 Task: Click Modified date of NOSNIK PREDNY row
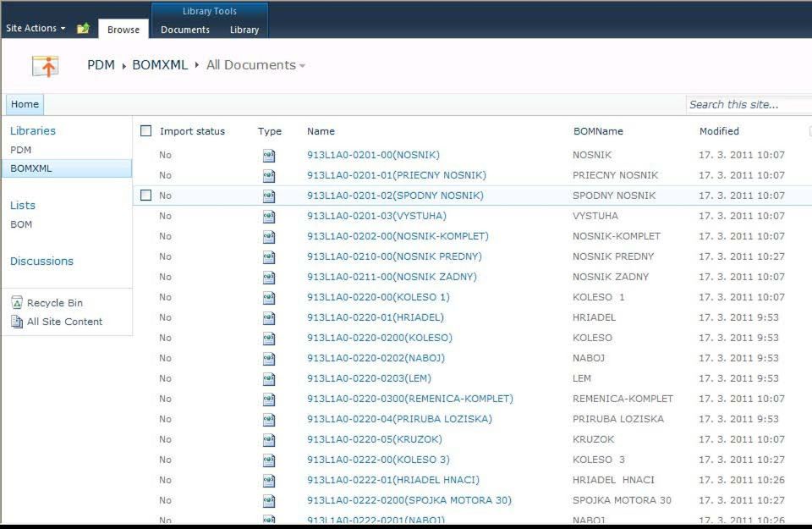pos(742,256)
